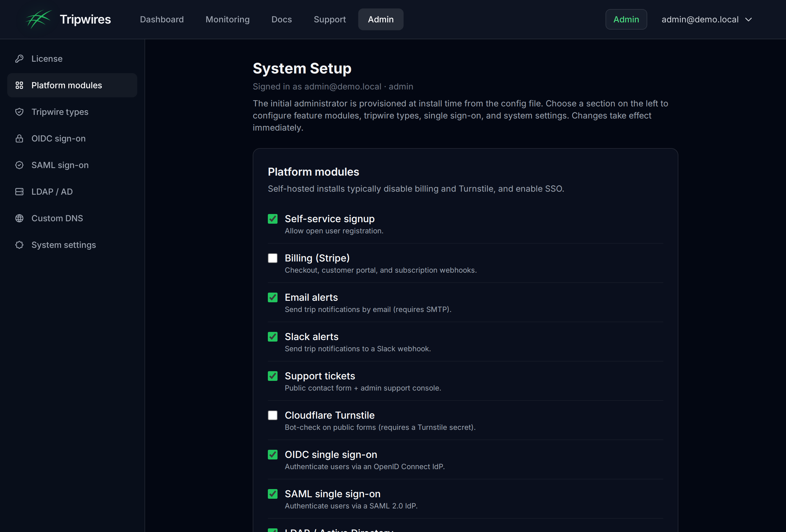Screen dimensions: 786x532
Task: Enable the Billing (Stripe) checkbox
Action: coord(273,258)
